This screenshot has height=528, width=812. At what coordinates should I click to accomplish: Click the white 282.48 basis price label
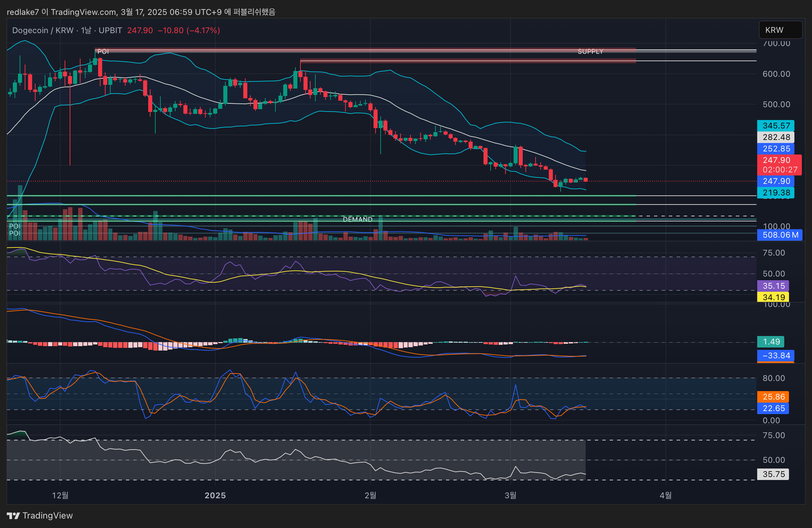(775, 137)
